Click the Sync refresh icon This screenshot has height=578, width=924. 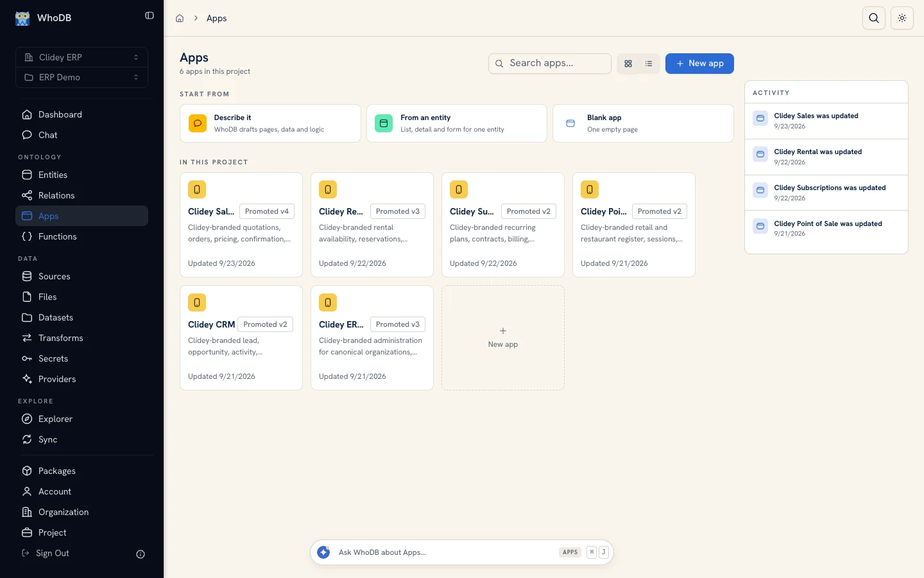pos(27,439)
